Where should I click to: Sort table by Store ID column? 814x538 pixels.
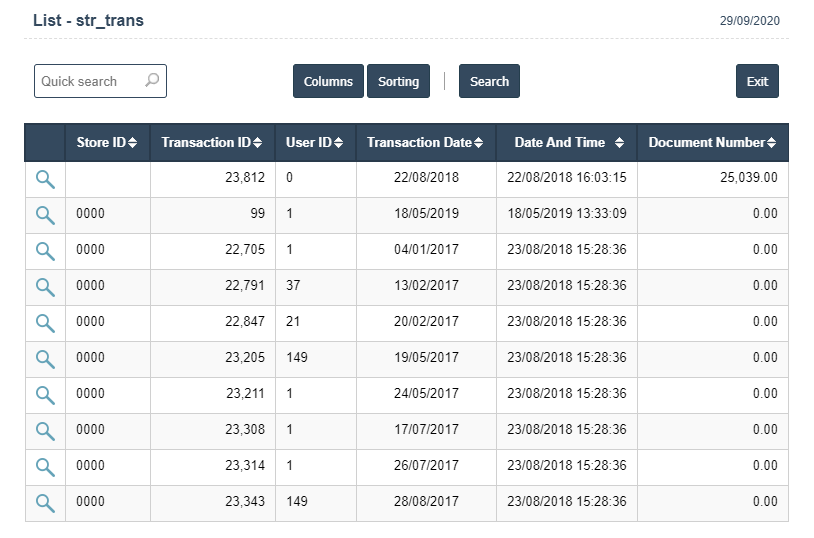pos(107,143)
